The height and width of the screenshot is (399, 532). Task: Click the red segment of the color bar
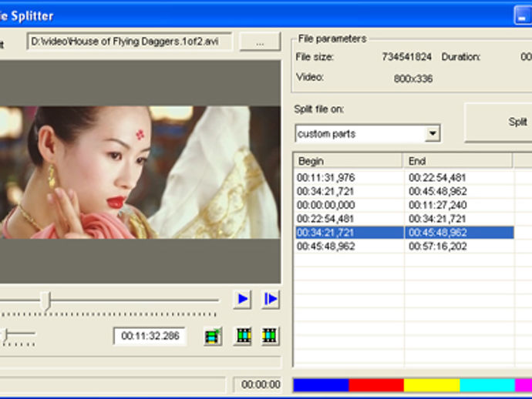click(x=376, y=385)
